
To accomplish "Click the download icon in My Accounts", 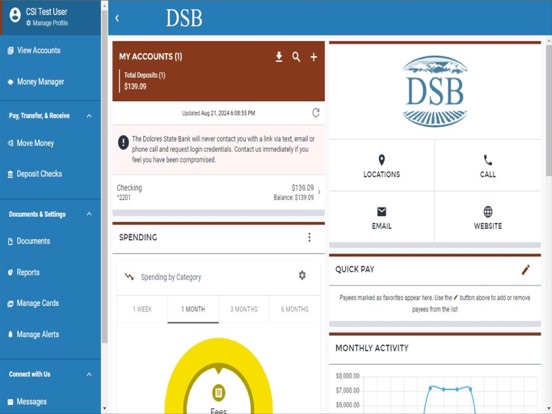I will pos(279,57).
